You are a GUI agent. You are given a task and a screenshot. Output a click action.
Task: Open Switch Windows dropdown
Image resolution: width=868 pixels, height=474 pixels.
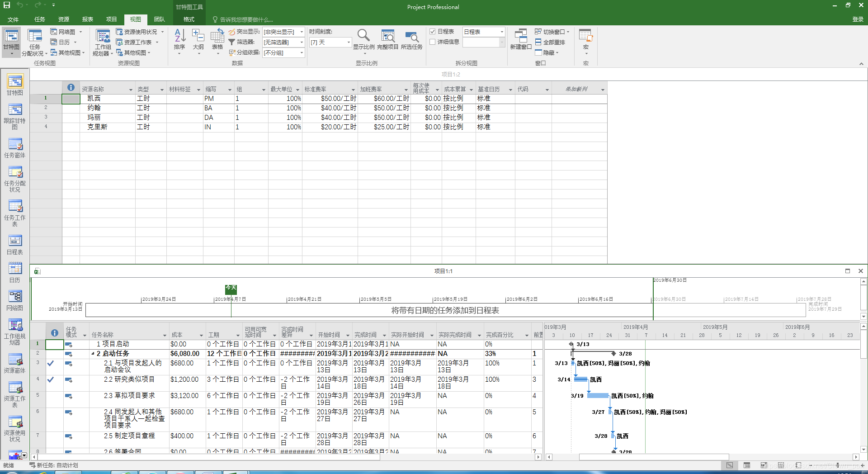552,32
